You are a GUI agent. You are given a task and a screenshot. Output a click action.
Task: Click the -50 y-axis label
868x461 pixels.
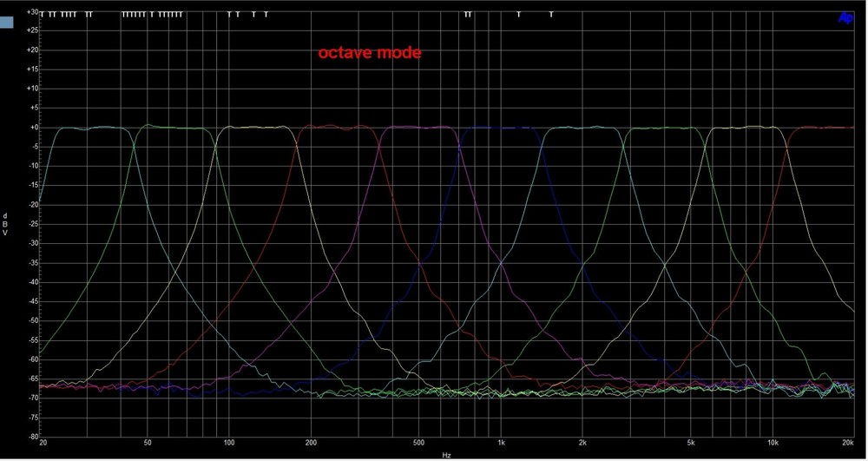coord(33,321)
